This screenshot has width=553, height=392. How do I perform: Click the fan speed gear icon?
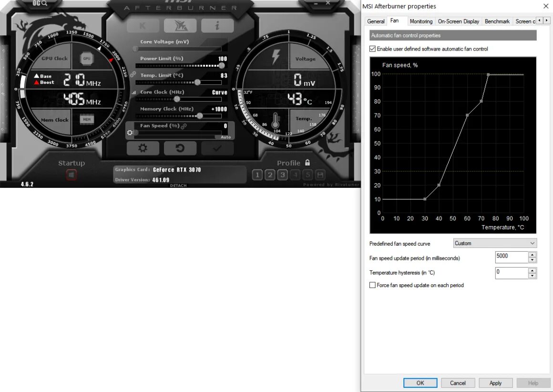tap(130, 133)
